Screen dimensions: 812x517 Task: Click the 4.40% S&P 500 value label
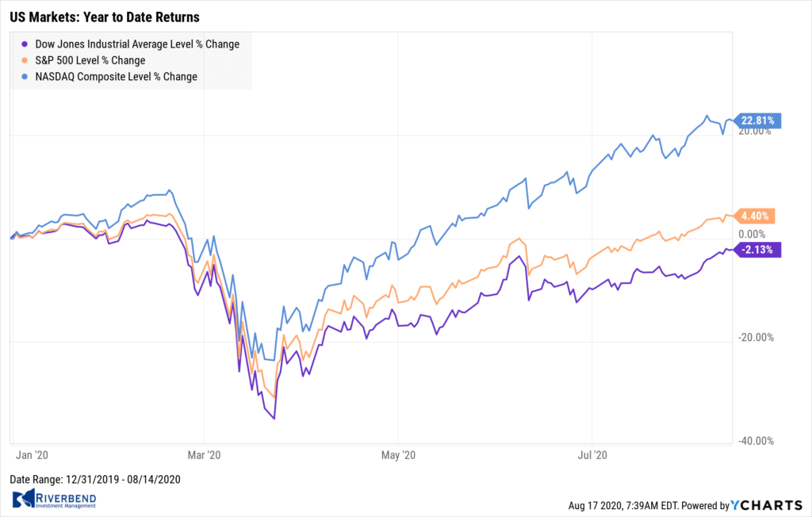tap(756, 216)
